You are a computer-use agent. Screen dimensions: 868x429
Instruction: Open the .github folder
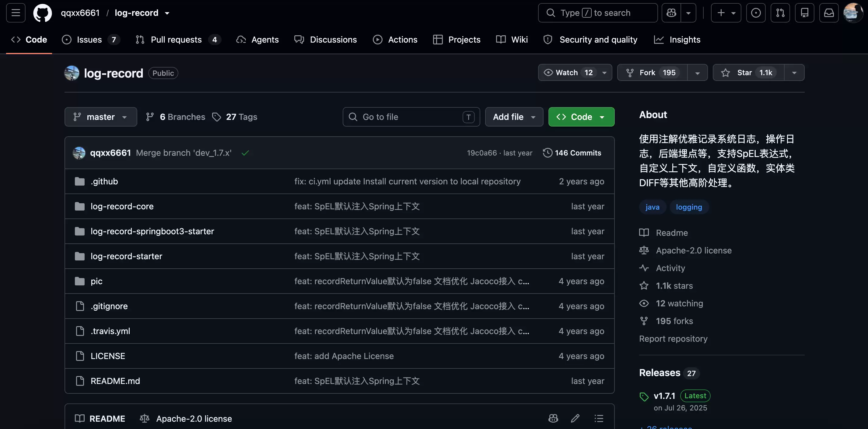pos(104,182)
